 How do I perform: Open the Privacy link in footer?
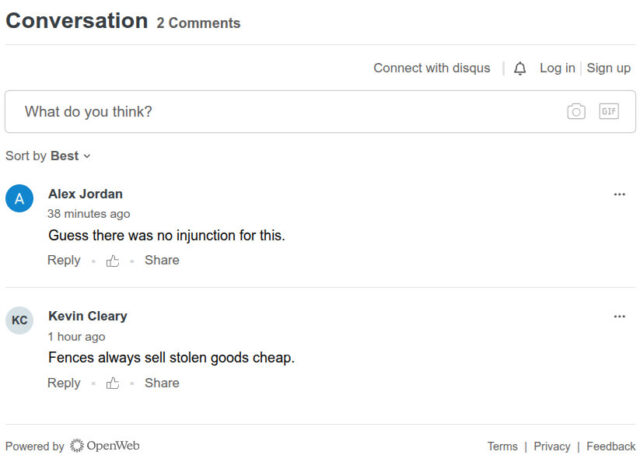[552, 446]
